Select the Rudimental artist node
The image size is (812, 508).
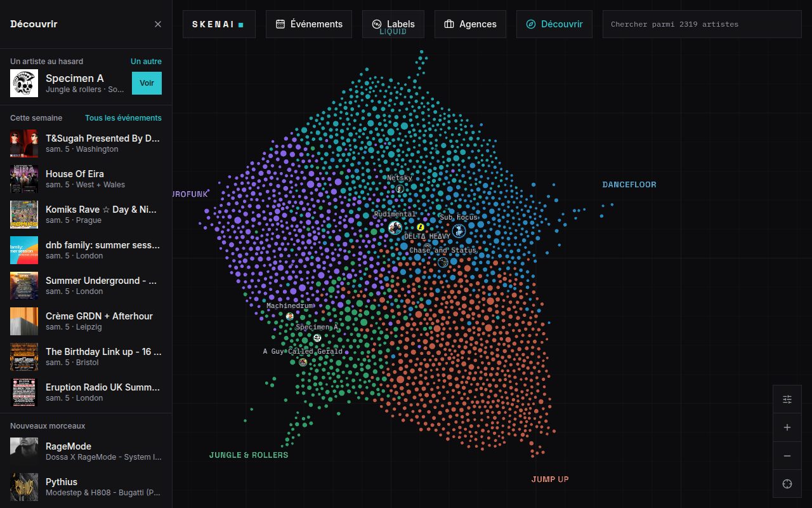click(395, 227)
